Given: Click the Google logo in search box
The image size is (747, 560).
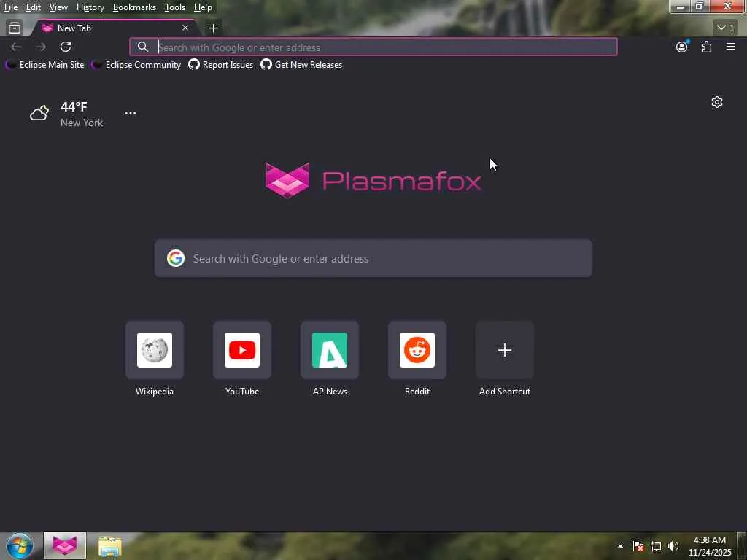Looking at the screenshot, I should (x=176, y=259).
